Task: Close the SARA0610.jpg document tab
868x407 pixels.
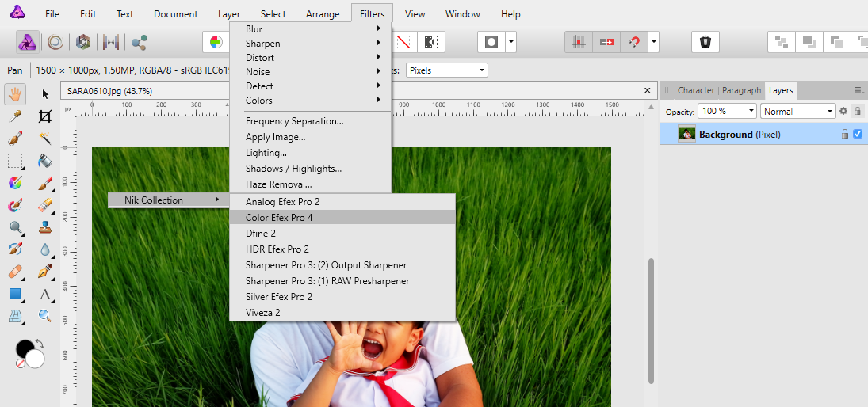Action: (647, 90)
